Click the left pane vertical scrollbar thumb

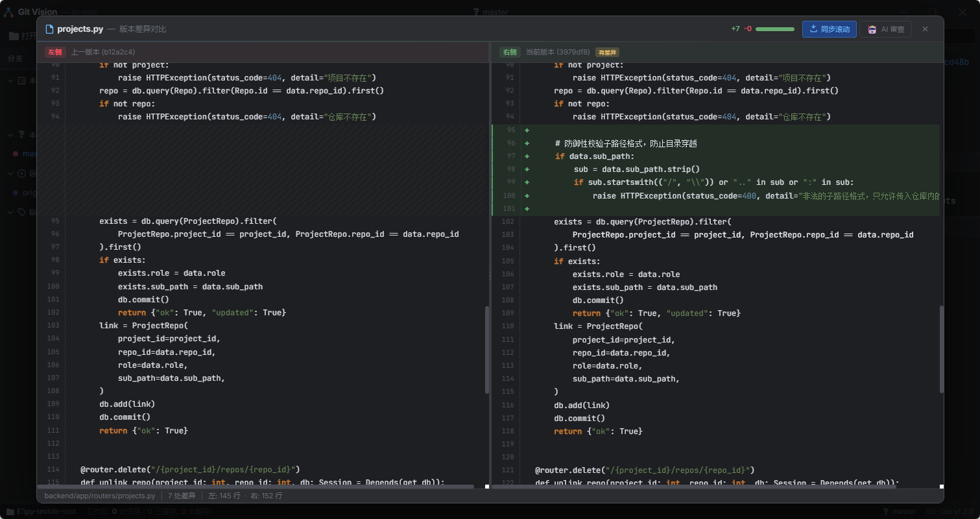487,350
